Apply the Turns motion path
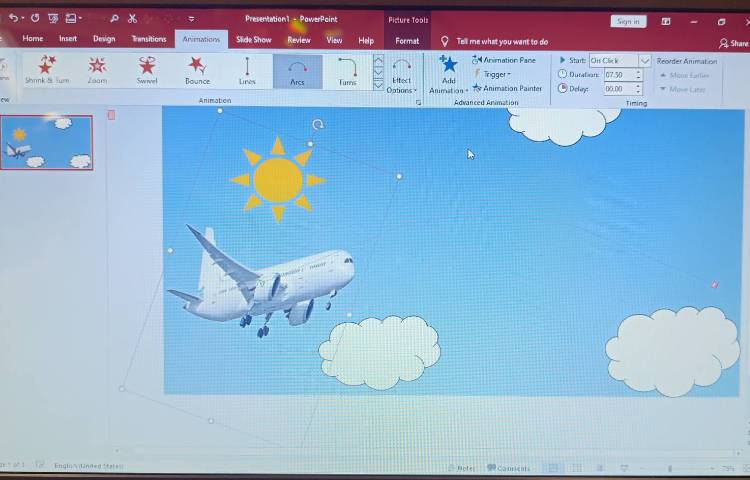 (347, 70)
